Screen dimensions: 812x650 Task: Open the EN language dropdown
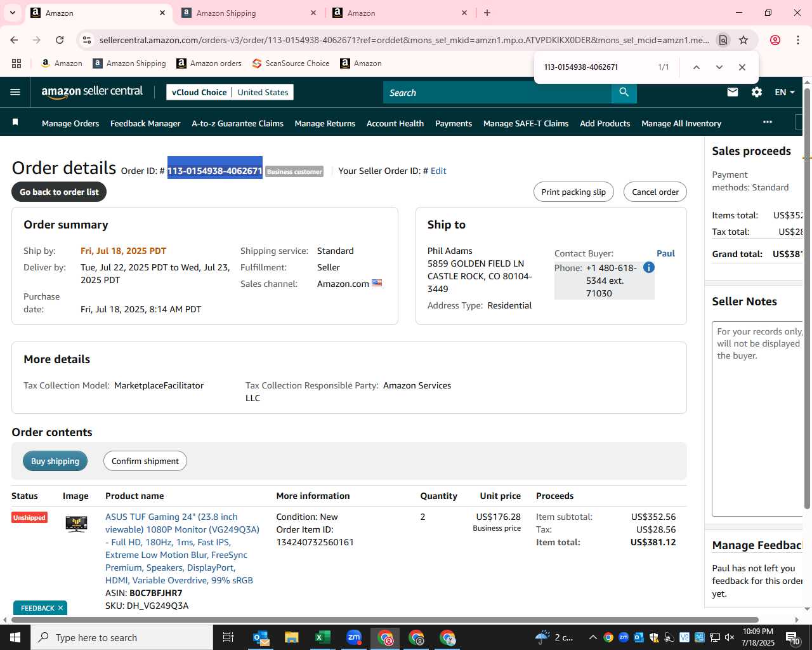point(785,92)
